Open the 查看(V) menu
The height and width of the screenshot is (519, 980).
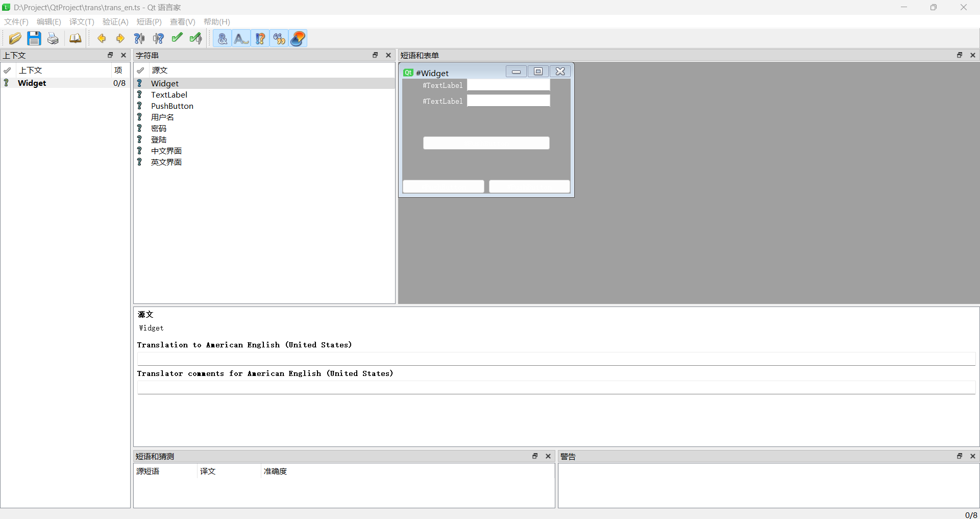(183, 21)
